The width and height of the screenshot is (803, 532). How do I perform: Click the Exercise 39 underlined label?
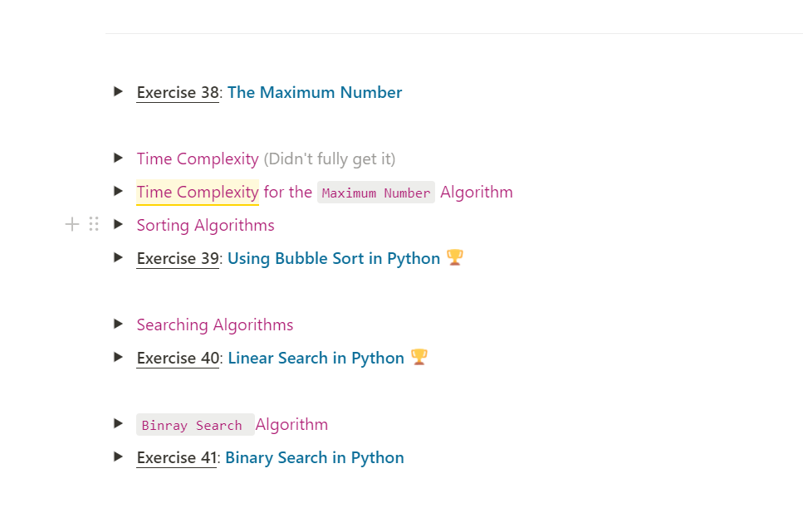click(x=177, y=258)
